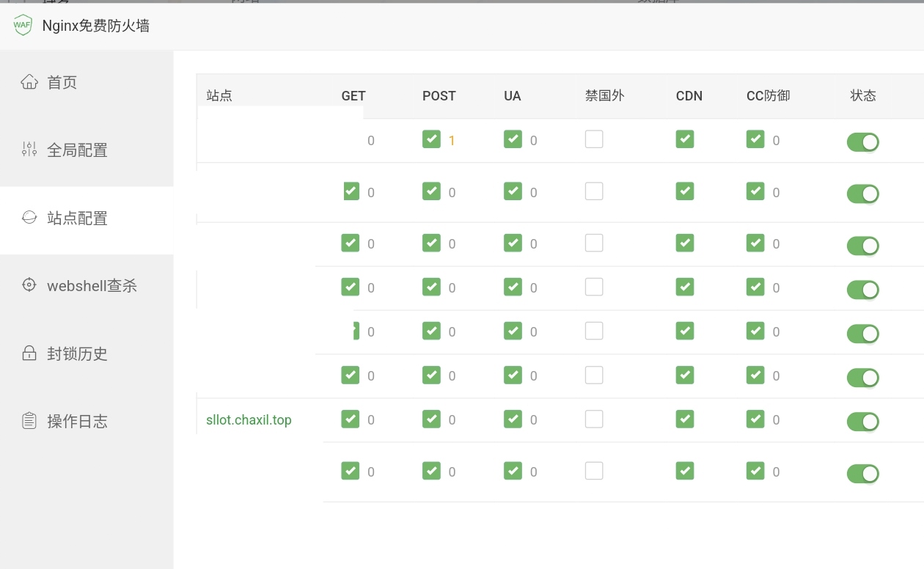Screen dimensions: 924x569
Task: Enable 禁国外 checkbox for sllot.chaxil.top
Action: coord(594,419)
